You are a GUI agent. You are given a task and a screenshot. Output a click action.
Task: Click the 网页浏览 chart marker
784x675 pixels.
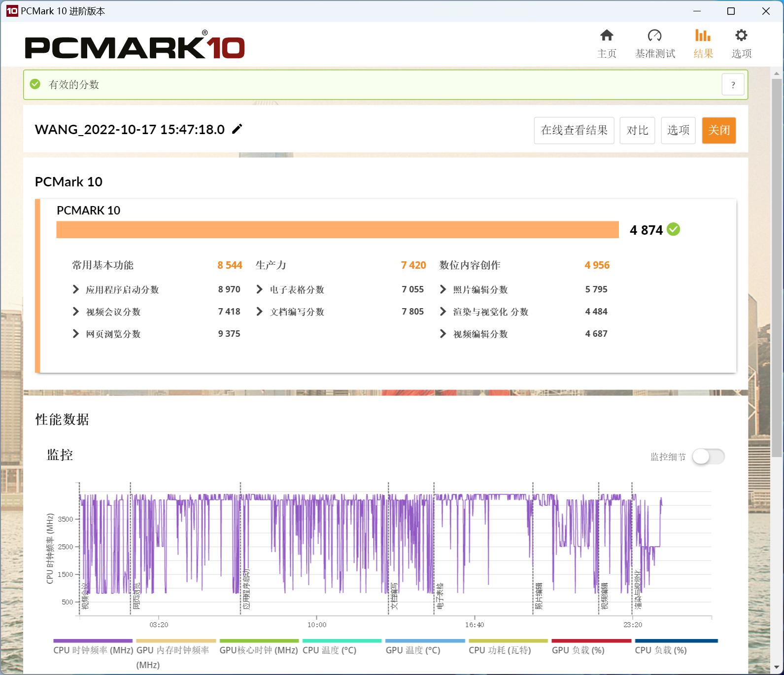coord(136,596)
